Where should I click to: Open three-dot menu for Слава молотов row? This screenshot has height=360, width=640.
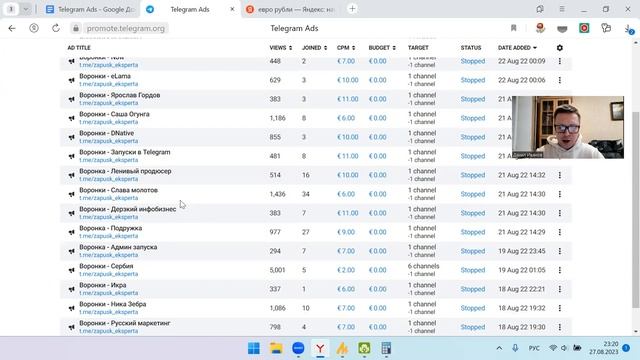[x=560, y=194]
